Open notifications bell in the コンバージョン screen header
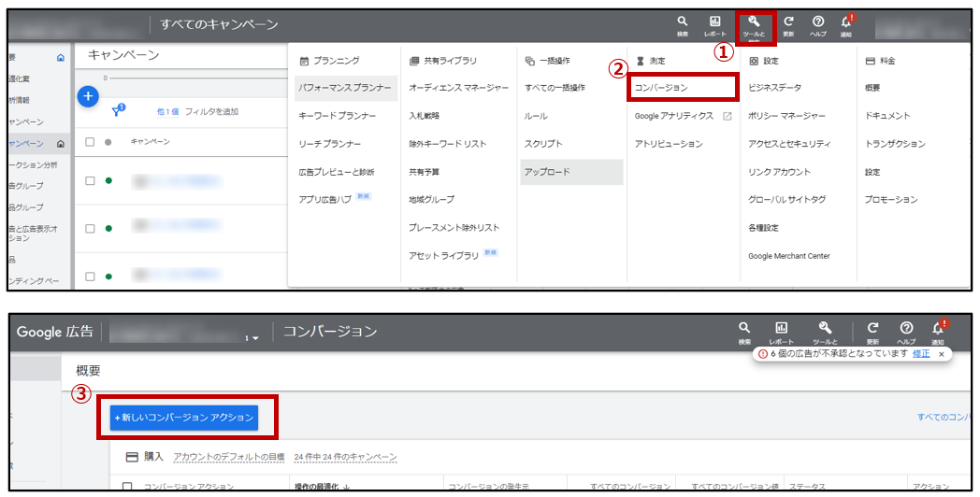Screen dimensions: 980x497 [938, 331]
